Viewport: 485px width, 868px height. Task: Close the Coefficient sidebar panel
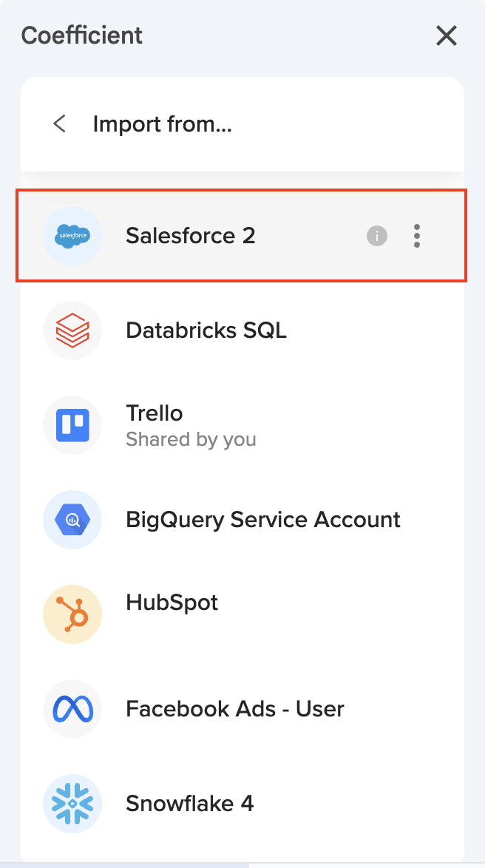coord(447,35)
